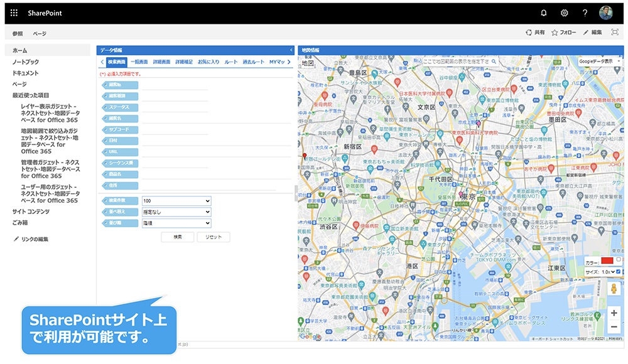Open the red カラー color swatch
This screenshot has width=628, height=364.
point(607,261)
